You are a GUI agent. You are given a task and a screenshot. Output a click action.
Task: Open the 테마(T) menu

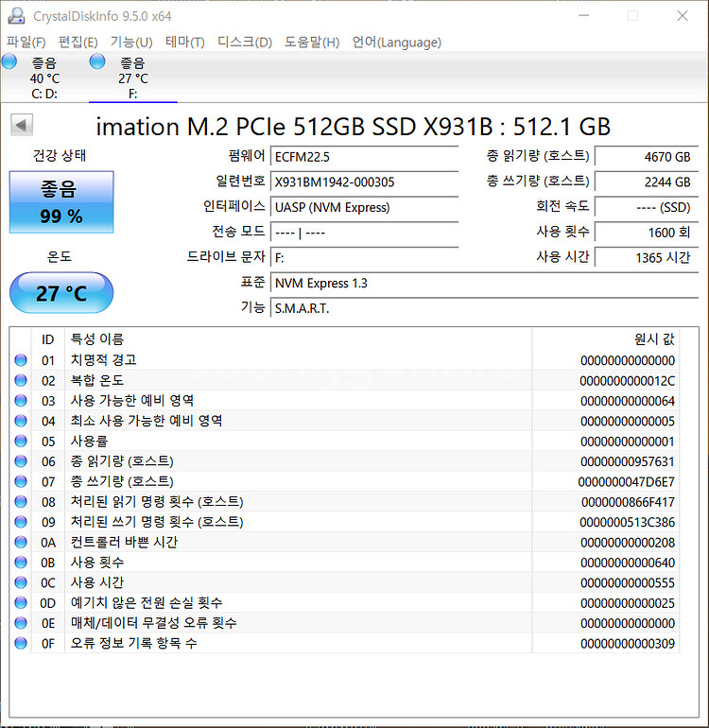tap(184, 43)
